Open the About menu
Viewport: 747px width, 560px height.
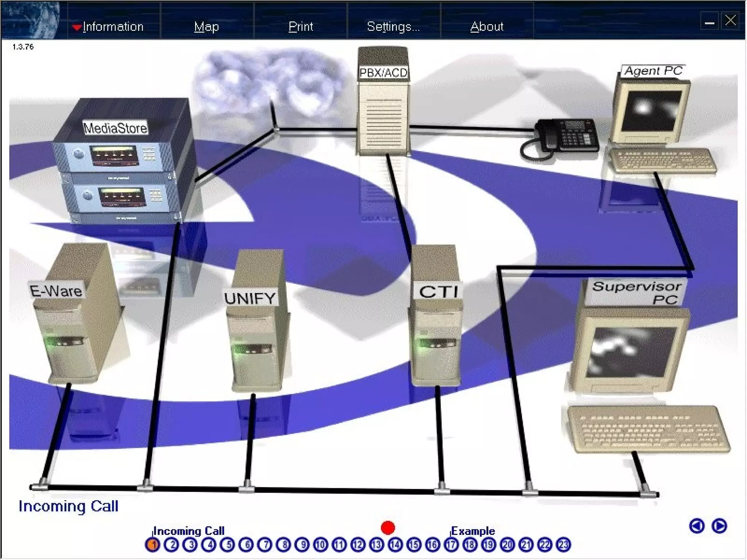coord(487,27)
